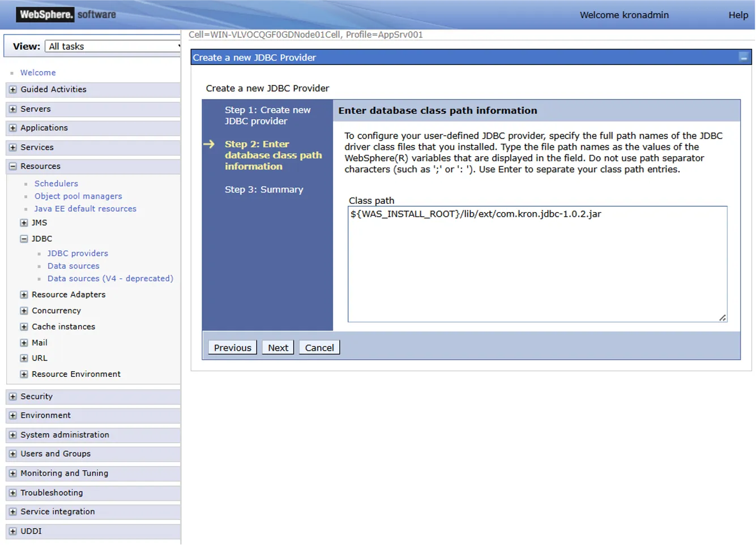
Task: Expand the Servers section
Action: click(12, 109)
